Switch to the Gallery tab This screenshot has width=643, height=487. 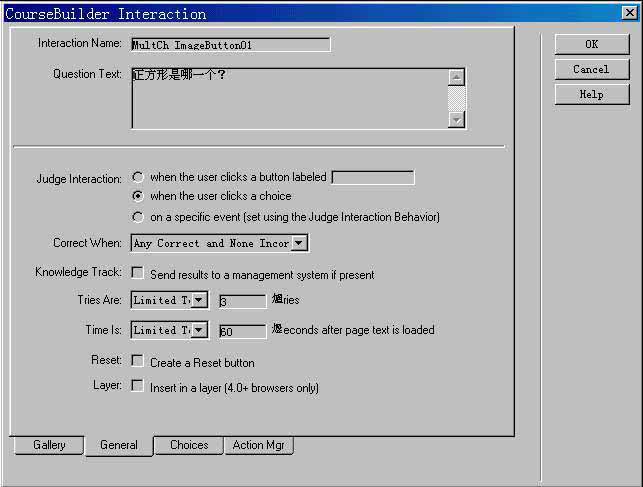pyautogui.click(x=49, y=445)
